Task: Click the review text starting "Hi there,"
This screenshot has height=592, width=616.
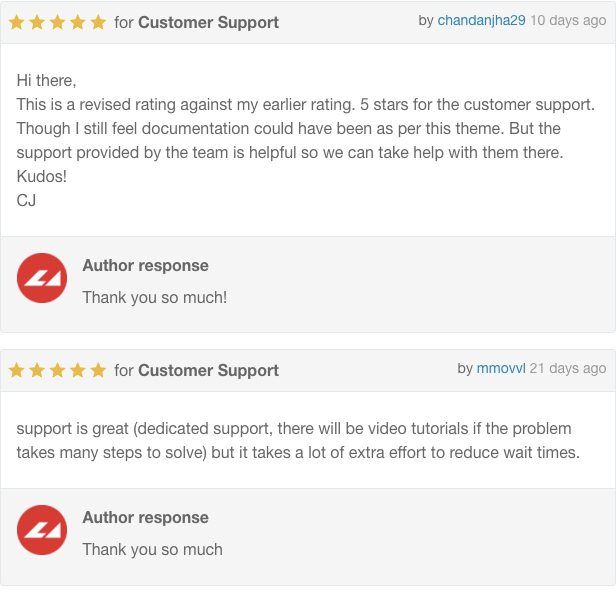Action: (46, 80)
